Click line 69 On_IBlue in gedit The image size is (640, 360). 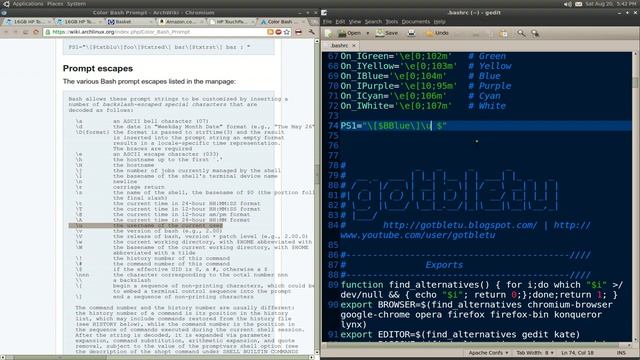coord(420,76)
